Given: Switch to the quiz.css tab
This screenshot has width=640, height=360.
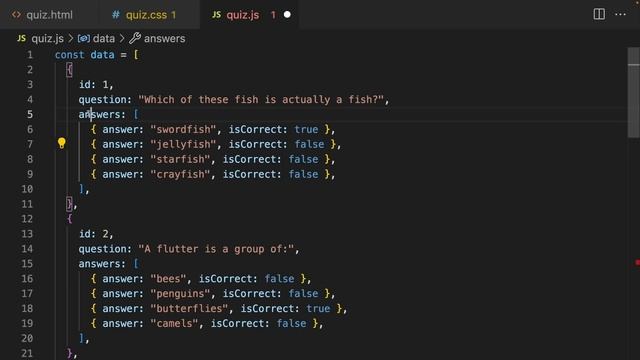Looking at the screenshot, I should click(148, 15).
